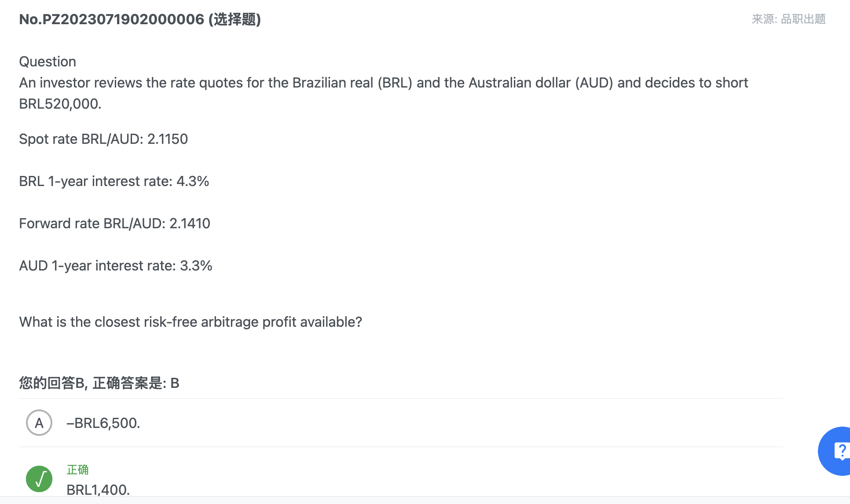The image size is (850, 504).
Task: Select the option A radio circle
Action: (39, 423)
